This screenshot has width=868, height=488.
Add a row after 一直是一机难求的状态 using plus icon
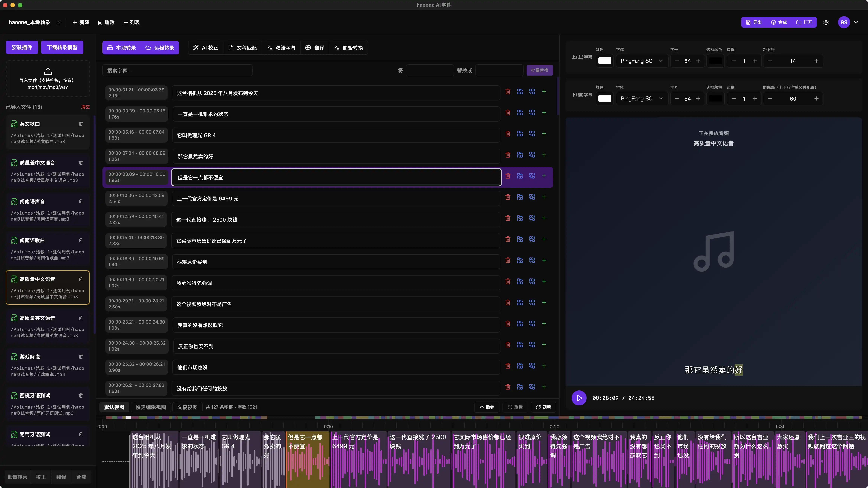point(544,112)
